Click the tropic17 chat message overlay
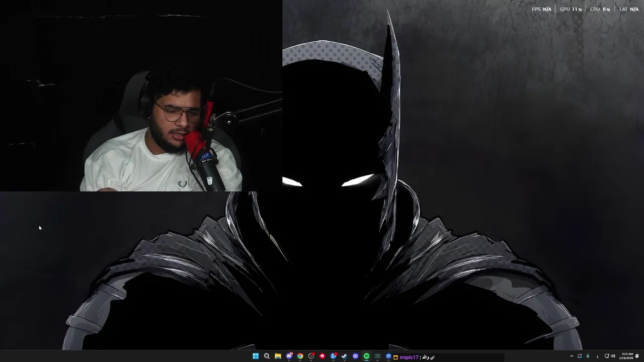This screenshot has height=362, width=644. 414,357
